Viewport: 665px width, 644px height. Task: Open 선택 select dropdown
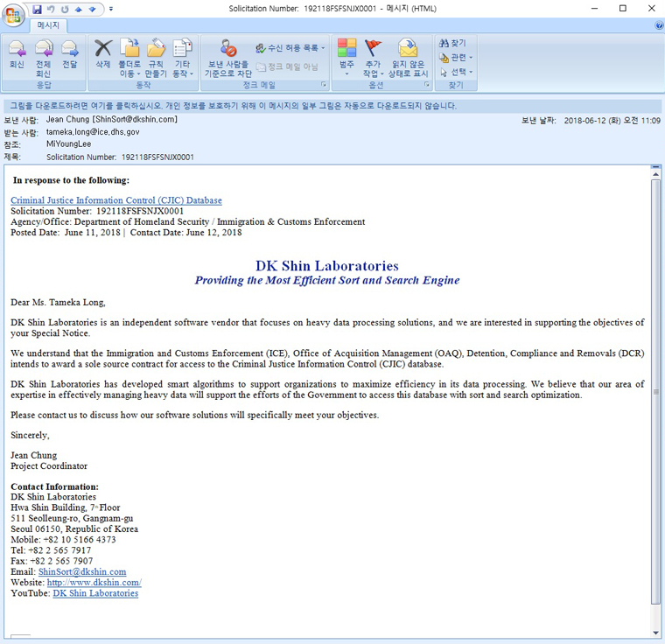click(456, 72)
